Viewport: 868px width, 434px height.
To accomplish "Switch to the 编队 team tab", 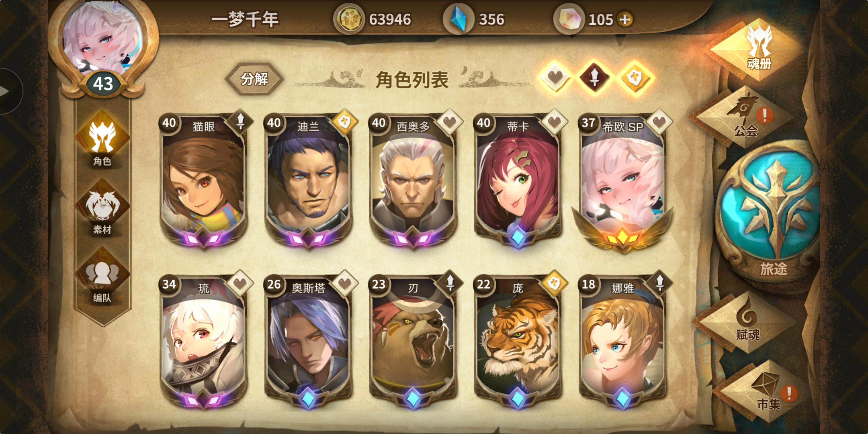I will point(102,277).
